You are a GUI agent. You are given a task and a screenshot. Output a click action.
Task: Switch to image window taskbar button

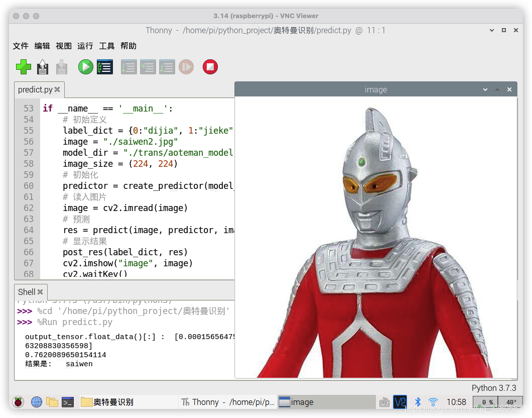click(326, 402)
